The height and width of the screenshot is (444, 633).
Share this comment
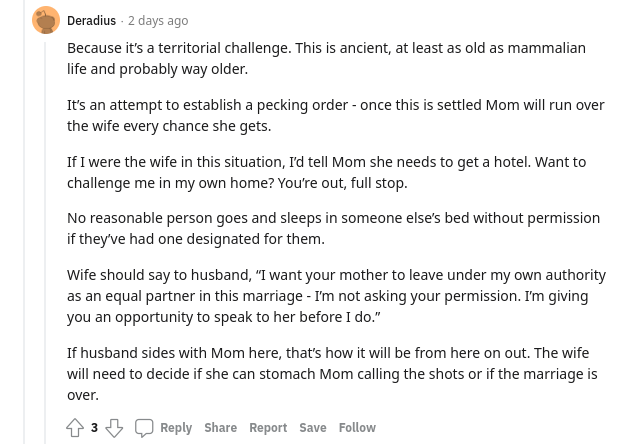pos(220,427)
